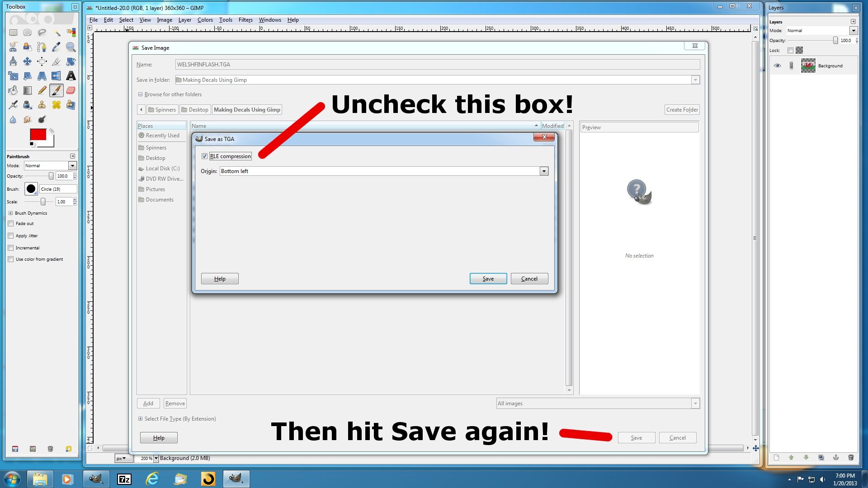Click Cancel button in Save as TGA dialog
Viewport: 868px width, 488px height.
coord(528,278)
